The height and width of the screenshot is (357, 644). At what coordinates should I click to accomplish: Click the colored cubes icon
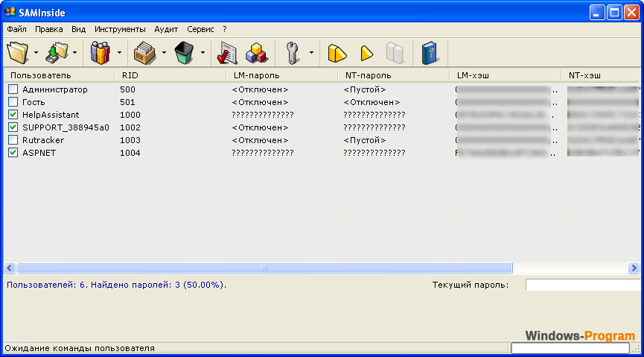pyautogui.click(x=256, y=53)
